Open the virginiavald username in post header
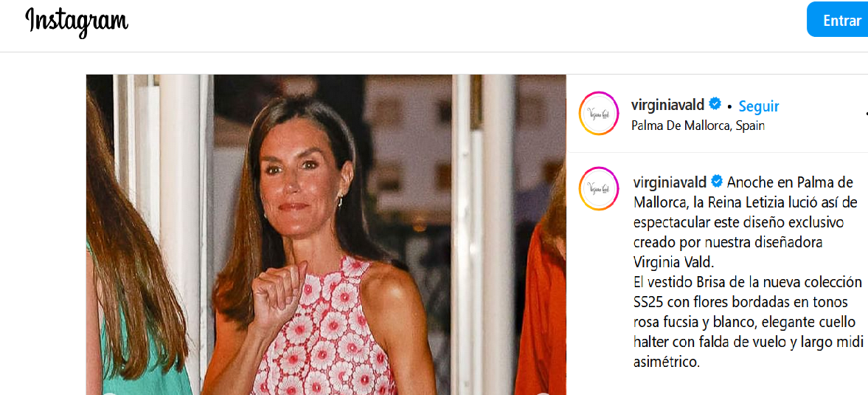 [x=667, y=105]
